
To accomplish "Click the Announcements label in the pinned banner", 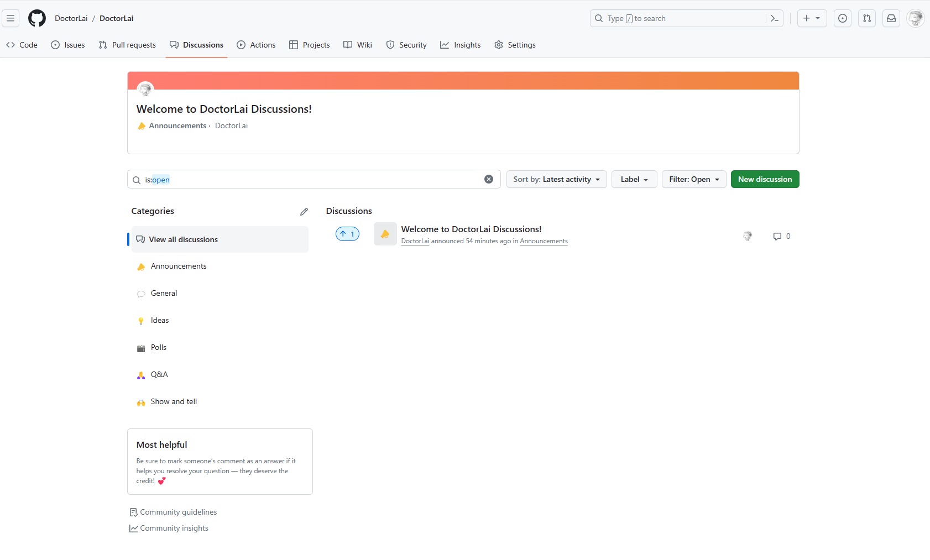I will click(177, 126).
